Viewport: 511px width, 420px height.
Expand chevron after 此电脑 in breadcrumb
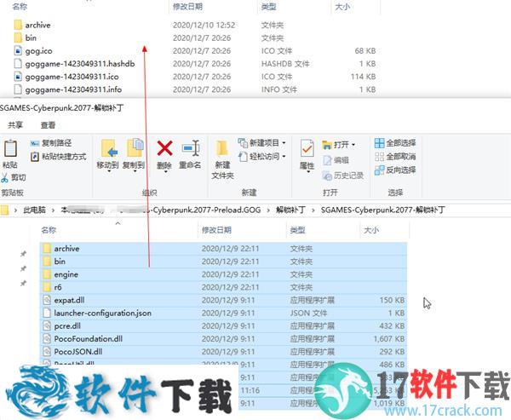[x=53, y=210]
